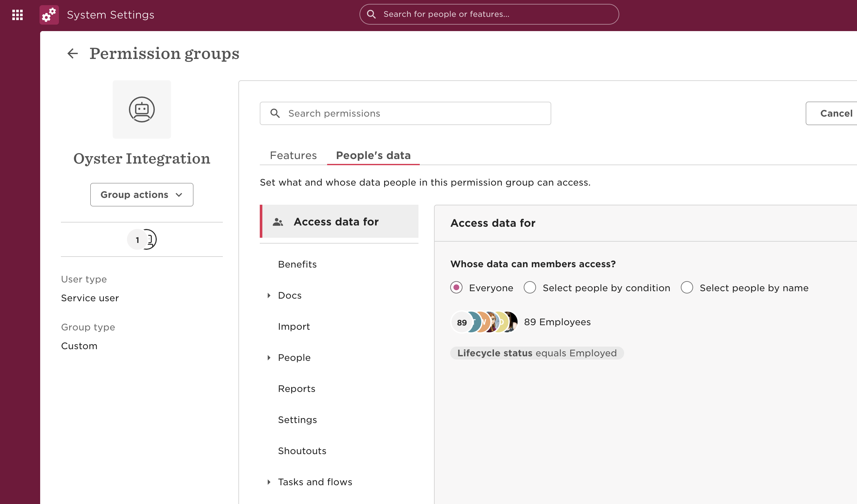Select the Everyone radio option
The width and height of the screenshot is (857, 504).
coord(456,288)
